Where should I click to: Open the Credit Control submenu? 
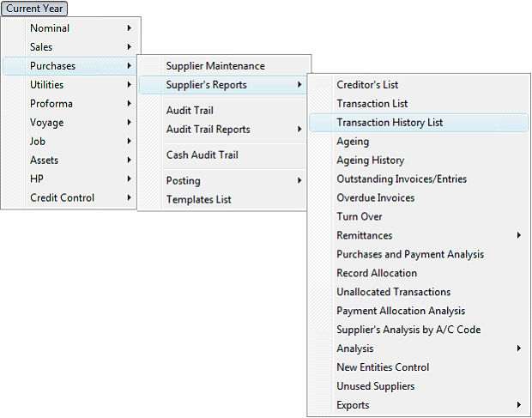click(70, 197)
